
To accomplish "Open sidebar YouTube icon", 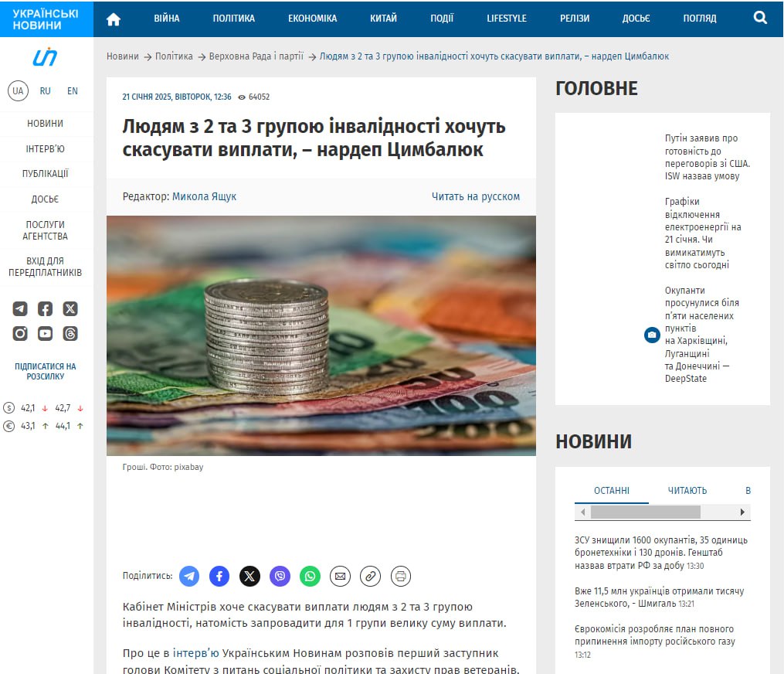I will click(45, 334).
